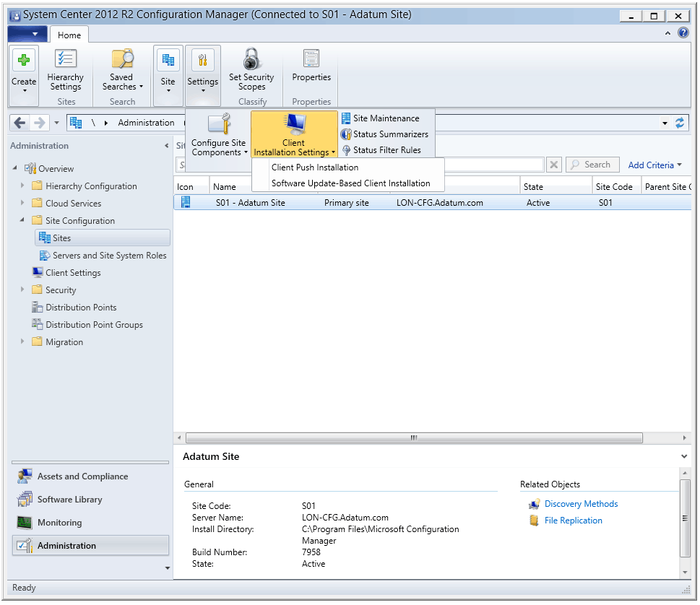Click the address bar root icon

[x=76, y=123]
